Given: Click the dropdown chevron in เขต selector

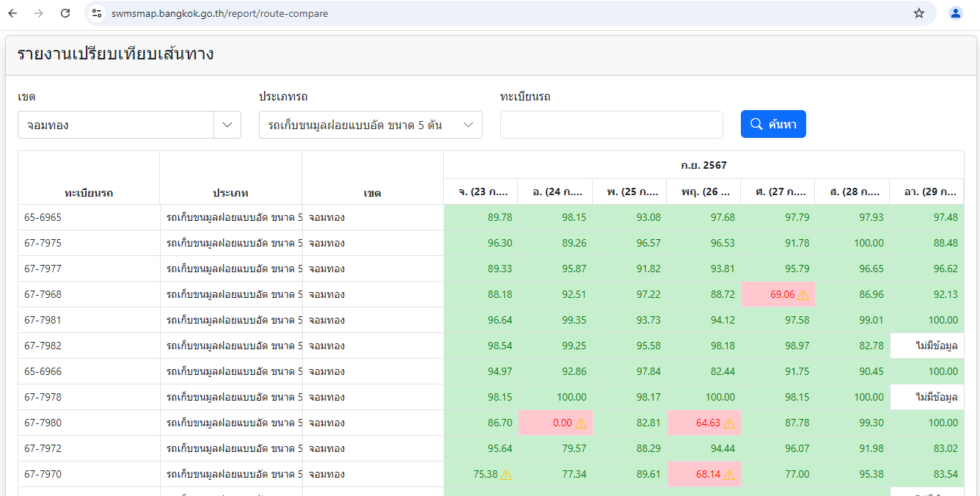Looking at the screenshot, I should tap(227, 125).
